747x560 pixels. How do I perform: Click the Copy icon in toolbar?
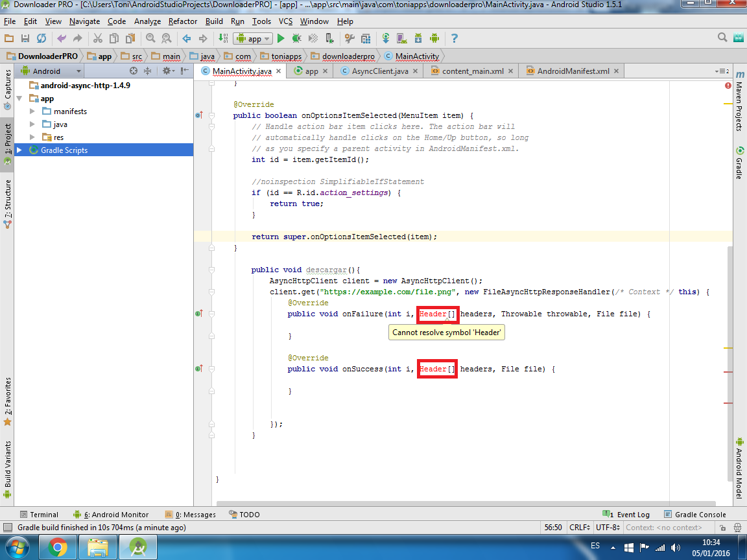(114, 39)
